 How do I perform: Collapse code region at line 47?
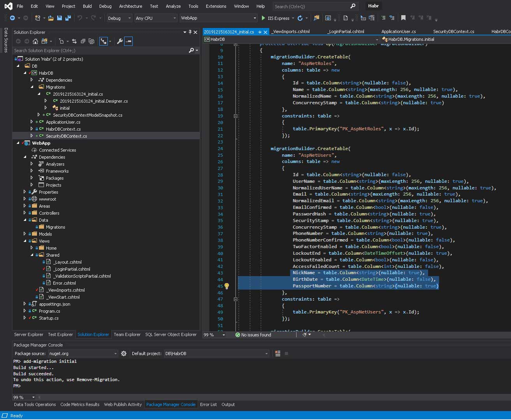[235, 299]
